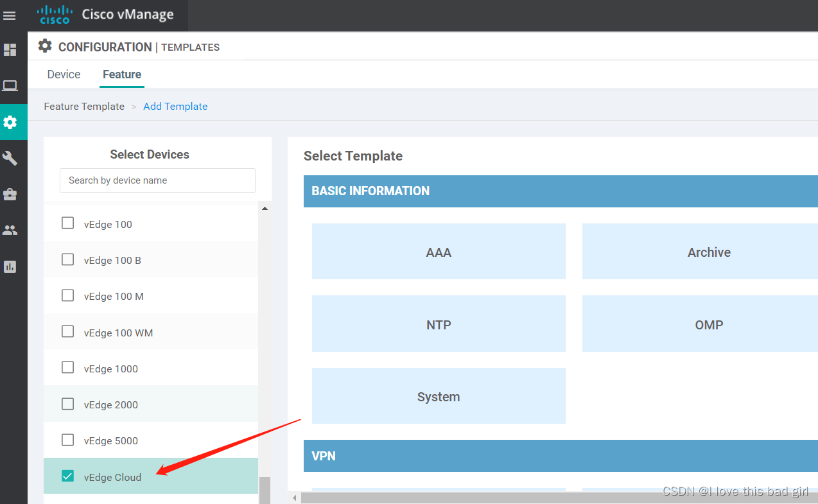
Task: Open the Analytics chart icon in sidebar
Action: click(10, 266)
